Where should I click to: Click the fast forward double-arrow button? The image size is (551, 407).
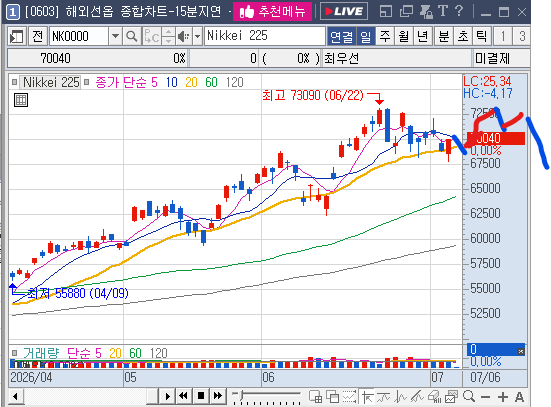[218, 396]
